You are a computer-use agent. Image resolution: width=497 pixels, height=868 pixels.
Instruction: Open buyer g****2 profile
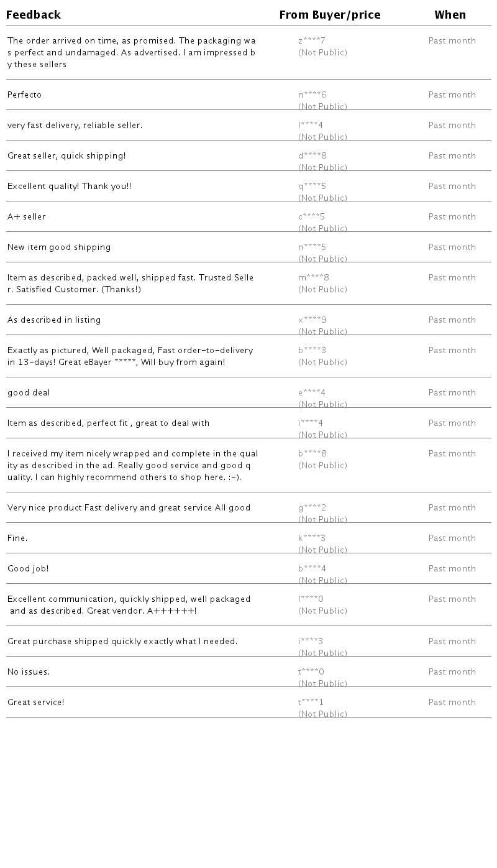pos(312,508)
